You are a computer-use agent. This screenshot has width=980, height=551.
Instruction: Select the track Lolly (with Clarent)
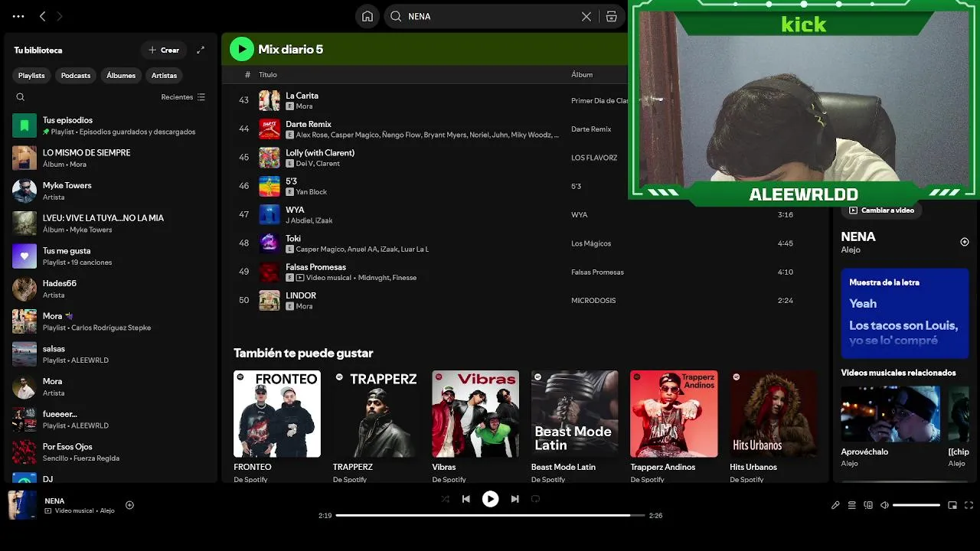coord(320,152)
